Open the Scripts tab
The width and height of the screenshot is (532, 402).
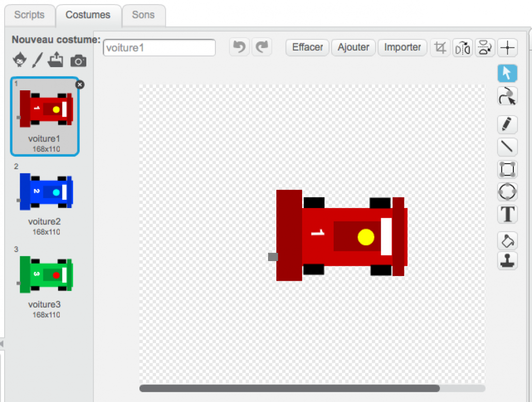pos(29,15)
